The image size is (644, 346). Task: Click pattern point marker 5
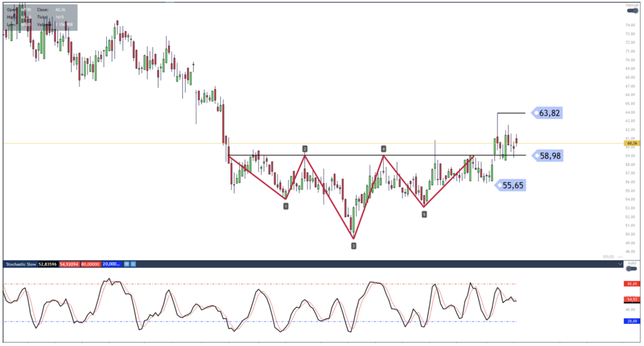tap(424, 214)
